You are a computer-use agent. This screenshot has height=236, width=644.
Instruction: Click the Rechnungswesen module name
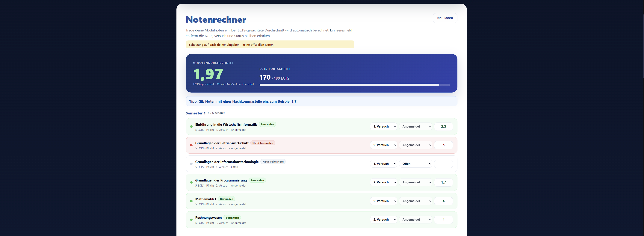[x=208, y=218]
